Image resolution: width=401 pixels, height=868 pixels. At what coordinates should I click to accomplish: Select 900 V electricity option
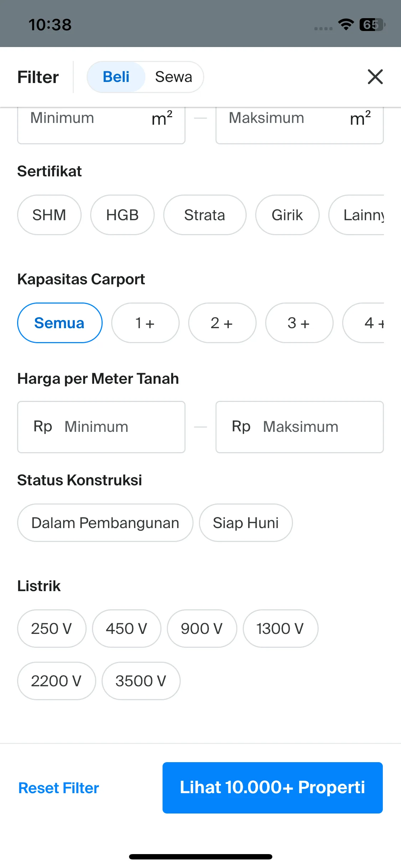coord(202,629)
